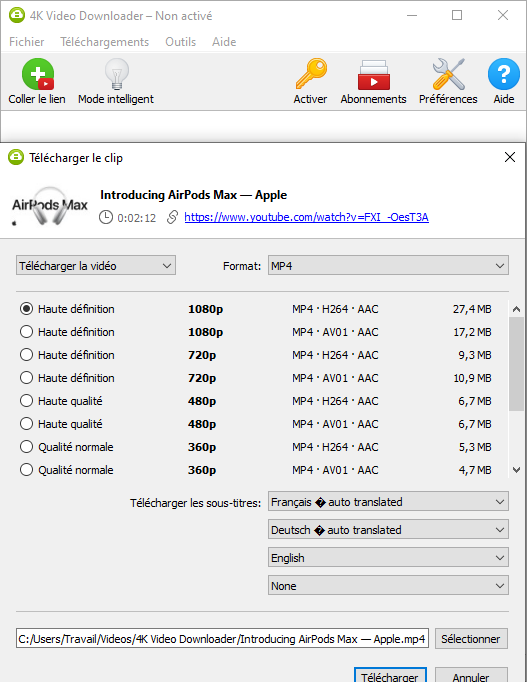Open the None subtitle dropdown

pyautogui.click(x=388, y=585)
